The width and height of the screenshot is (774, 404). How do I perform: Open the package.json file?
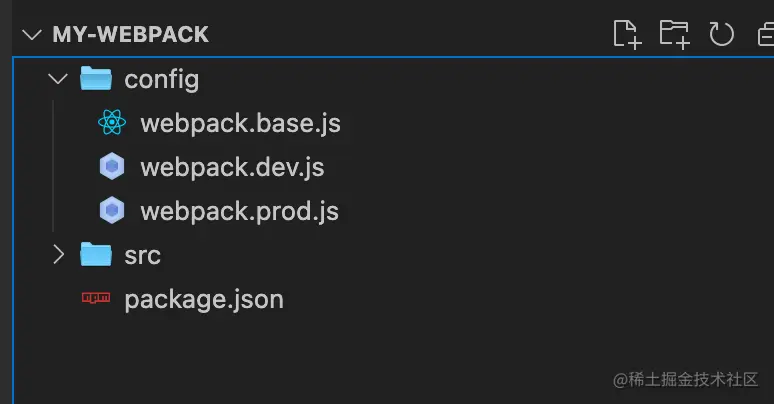point(203,299)
